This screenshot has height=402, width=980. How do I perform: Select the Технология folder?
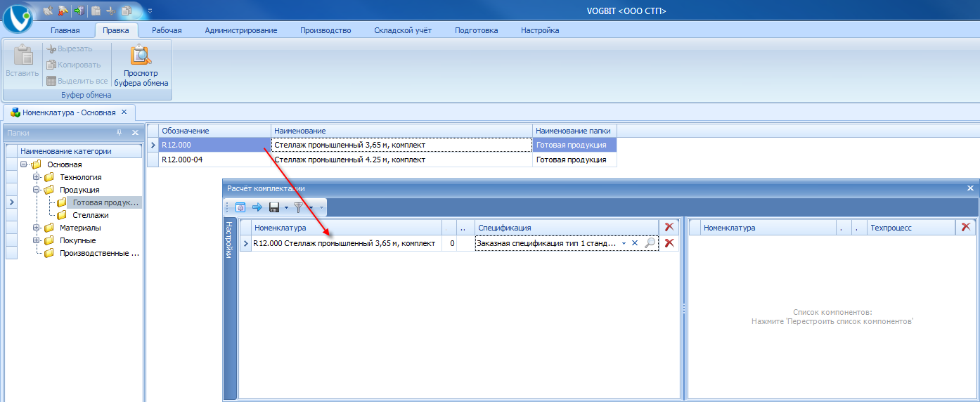pyautogui.click(x=81, y=177)
